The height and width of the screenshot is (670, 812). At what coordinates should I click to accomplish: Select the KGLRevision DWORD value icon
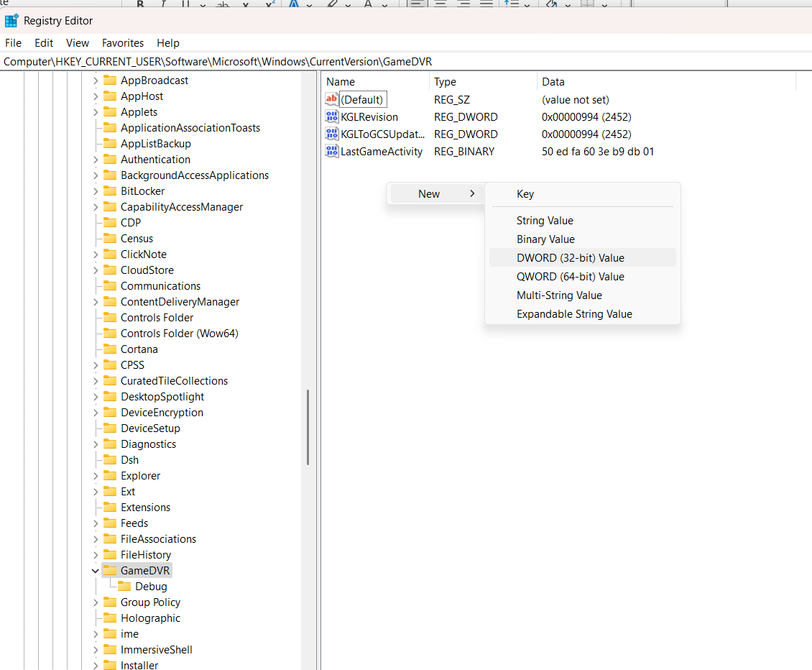pyautogui.click(x=331, y=116)
